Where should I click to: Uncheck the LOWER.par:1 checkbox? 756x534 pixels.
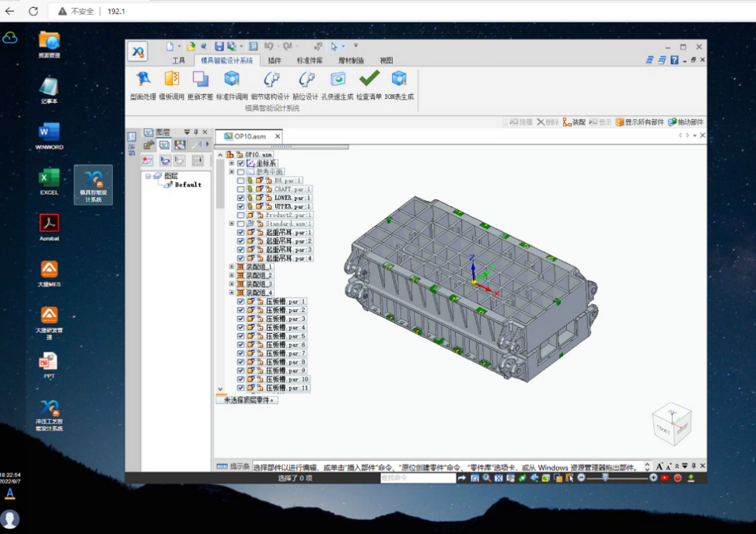[x=240, y=198]
